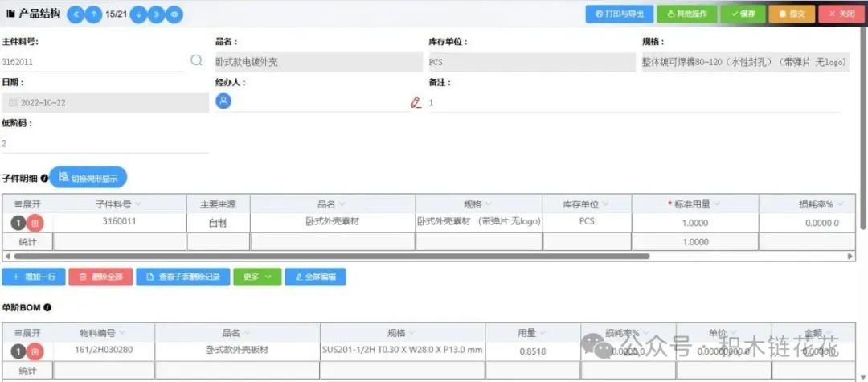This screenshot has height=382, width=868.
Task: Click the blue user avatar under 经办人
Action: 224,101
